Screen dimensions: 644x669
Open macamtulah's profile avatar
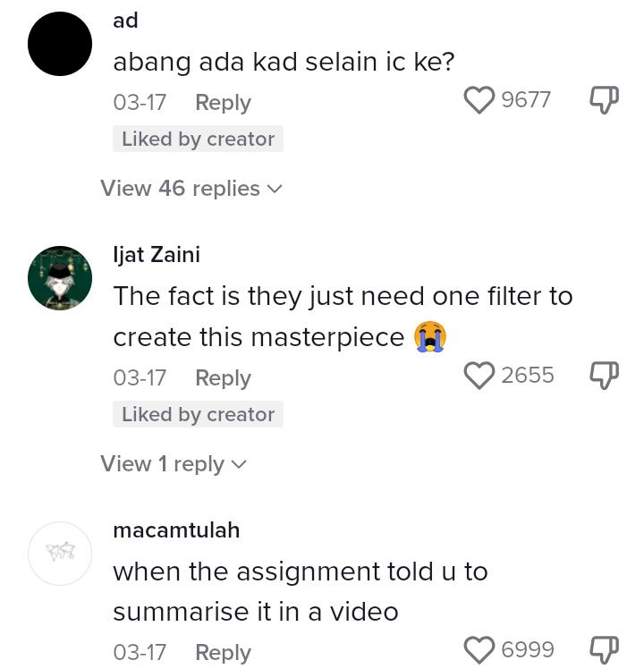pyautogui.click(x=60, y=553)
